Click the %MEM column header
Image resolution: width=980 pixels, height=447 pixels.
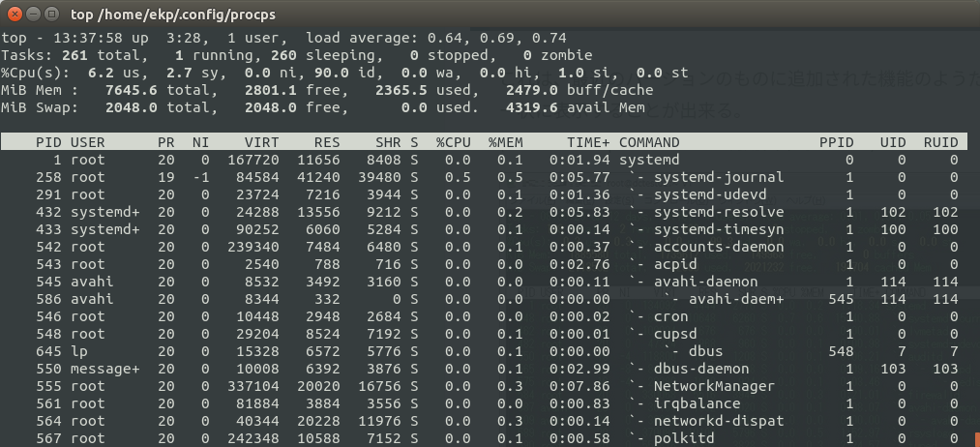pyautogui.click(x=506, y=142)
